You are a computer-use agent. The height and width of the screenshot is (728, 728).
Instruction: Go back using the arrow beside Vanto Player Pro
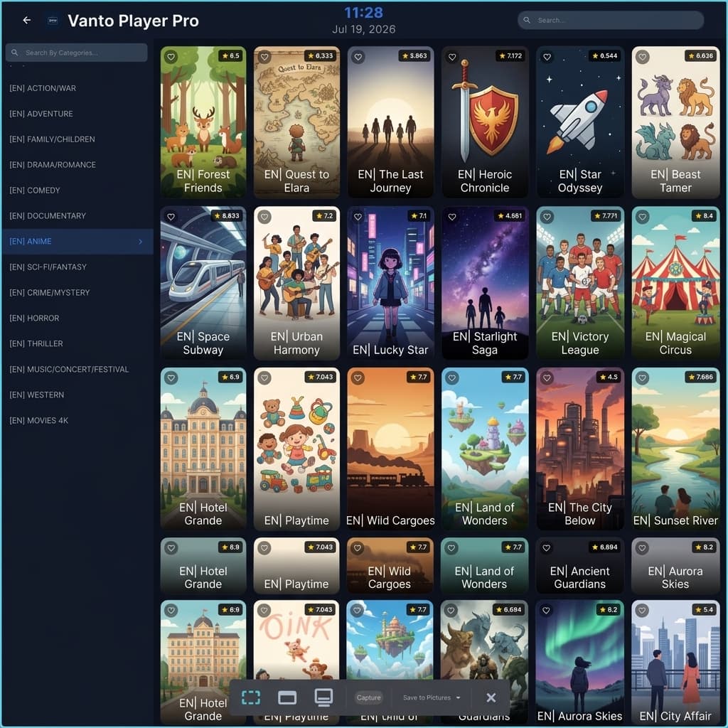(x=27, y=21)
